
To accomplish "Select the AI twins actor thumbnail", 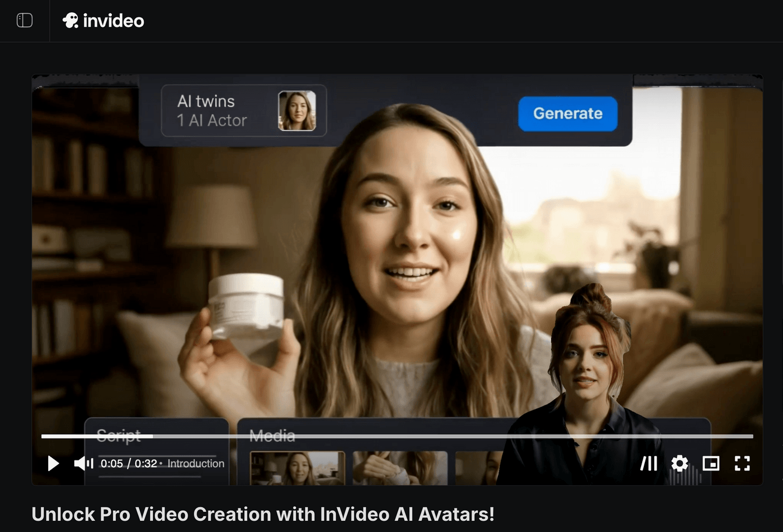I will point(297,111).
